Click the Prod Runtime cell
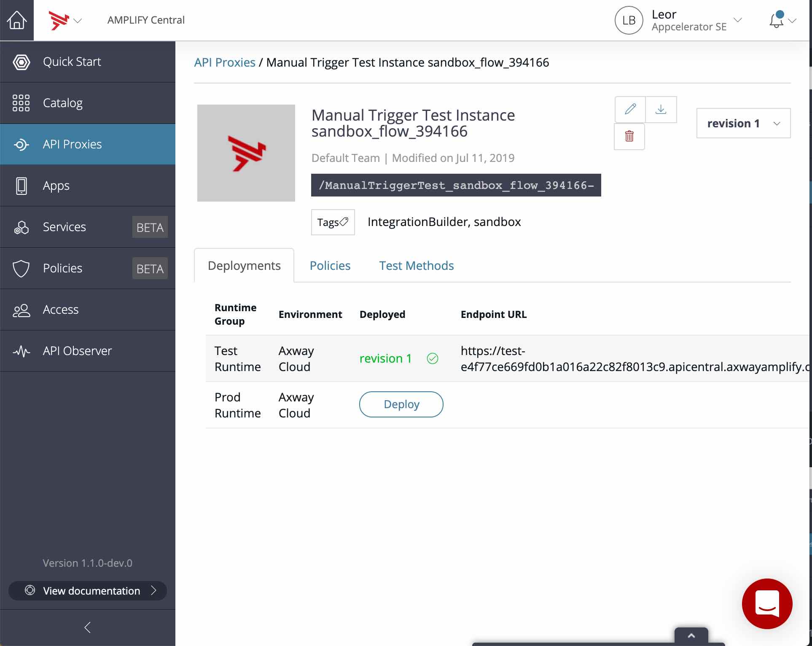Image resolution: width=812 pixels, height=646 pixels. (238, 405)
